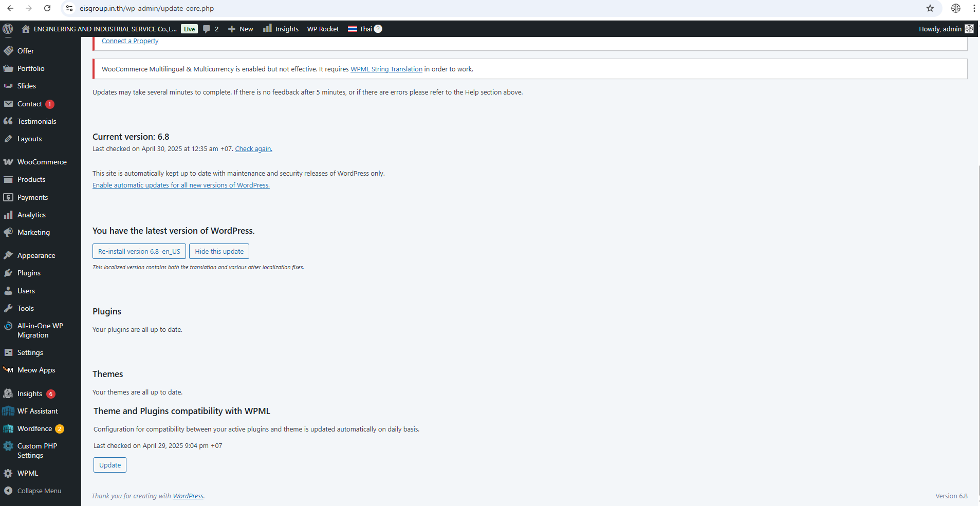Screen dimensions: 980x506
Task: Go to Plugins in the sidebar
Action: coord(29,273)
